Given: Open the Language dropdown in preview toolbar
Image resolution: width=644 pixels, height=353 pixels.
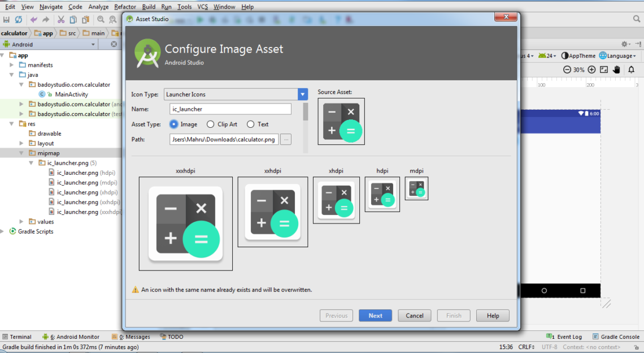Looking at the screenshot, I should (x=618, y=56).
